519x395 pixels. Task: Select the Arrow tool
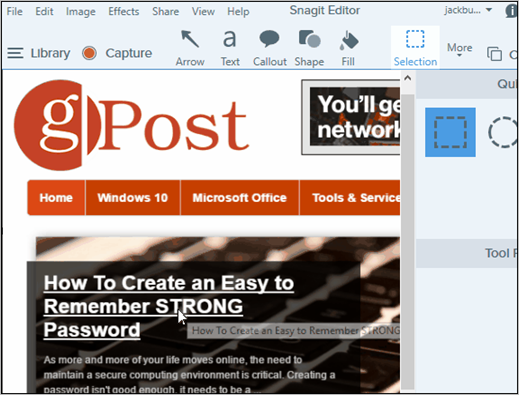(190, 48)
